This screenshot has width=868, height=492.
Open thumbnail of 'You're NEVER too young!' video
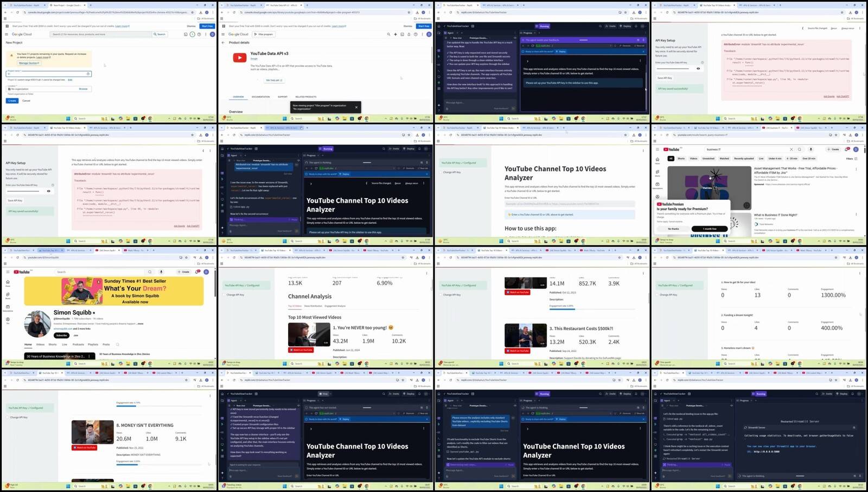[x=309, y=335]
